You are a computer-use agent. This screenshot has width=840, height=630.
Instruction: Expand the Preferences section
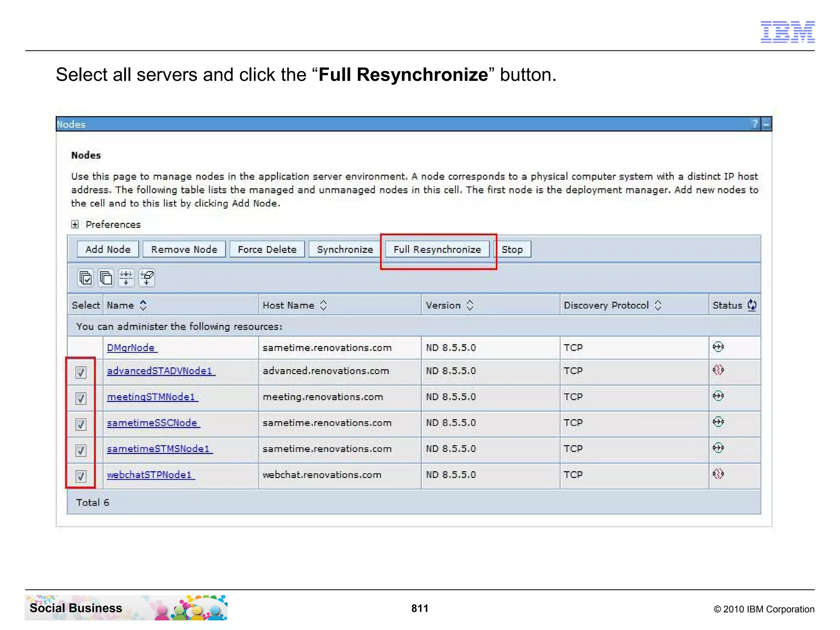click(x=75, y=224)
